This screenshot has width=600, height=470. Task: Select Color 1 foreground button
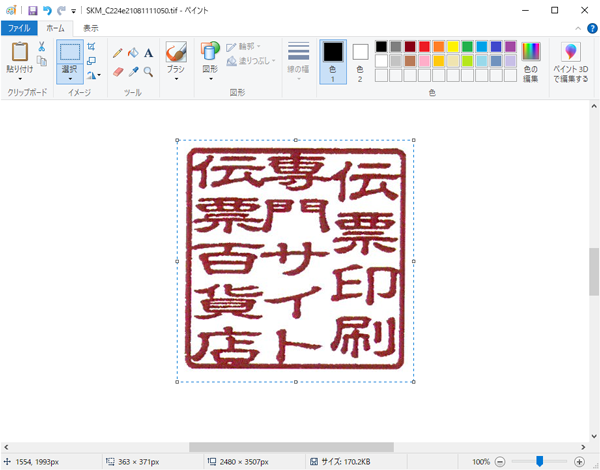pos(333,62)
